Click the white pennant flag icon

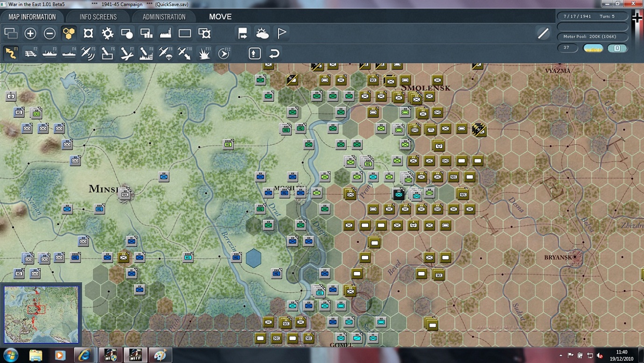coord(281,33)
